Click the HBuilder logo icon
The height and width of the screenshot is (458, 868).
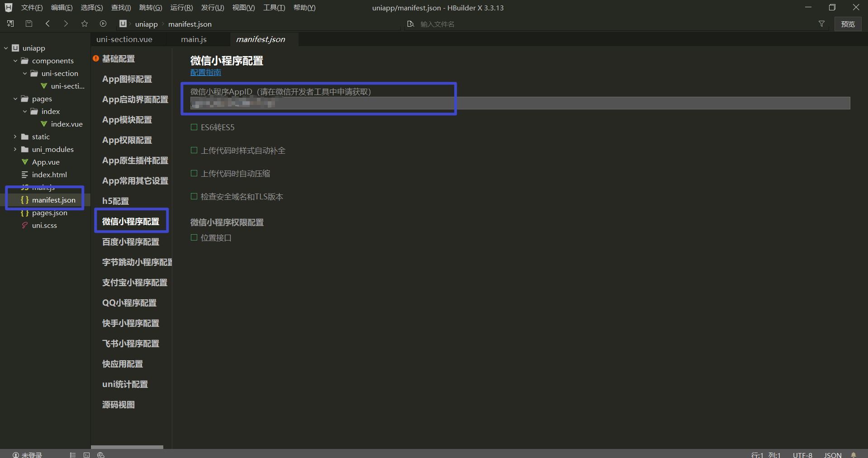pos(9,8)
